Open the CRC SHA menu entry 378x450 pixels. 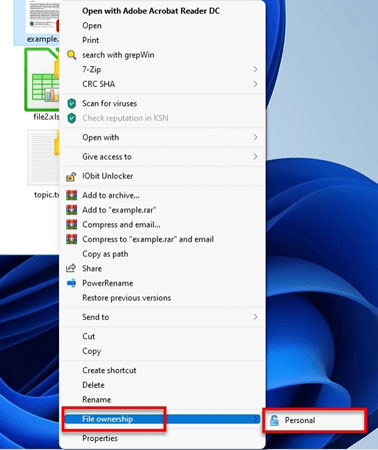[162, 84]
